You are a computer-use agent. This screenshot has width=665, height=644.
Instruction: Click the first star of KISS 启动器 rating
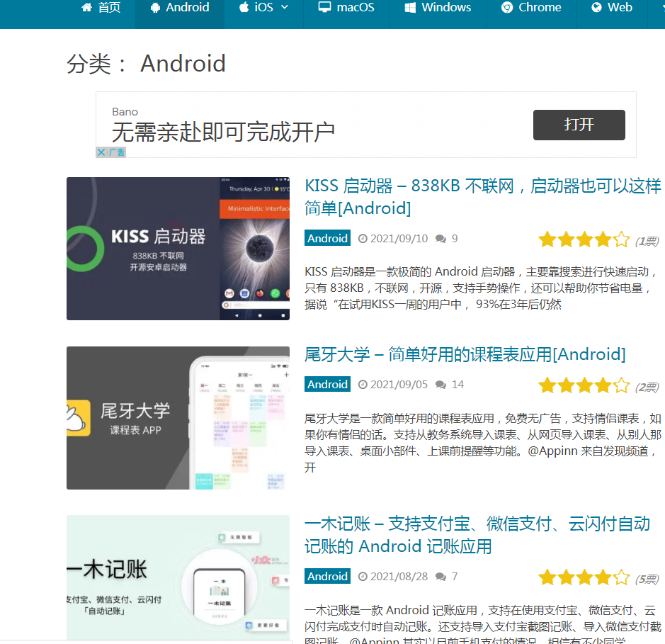coord(547,239)
